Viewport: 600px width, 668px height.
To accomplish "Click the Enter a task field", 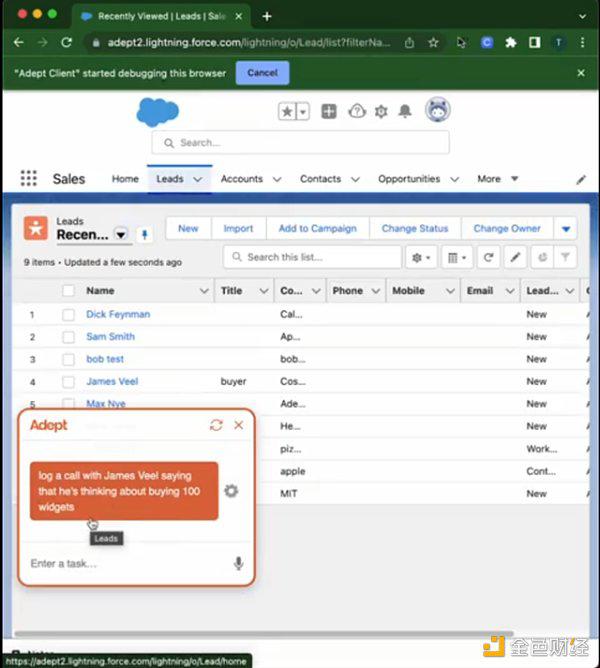I will (x=128, y=563).
